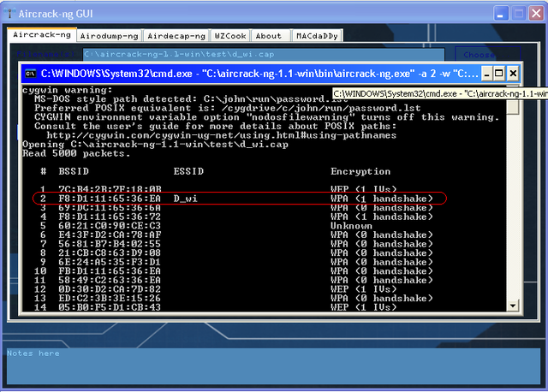Click the Filename(s) path input field
548x392 pixels.
tap(264, 55)
